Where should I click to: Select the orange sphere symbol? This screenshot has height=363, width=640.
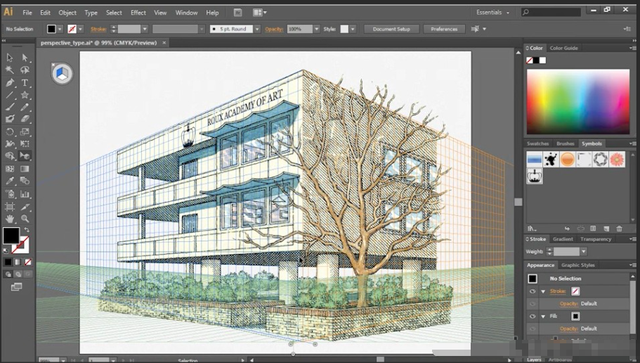tap(567, 159)
